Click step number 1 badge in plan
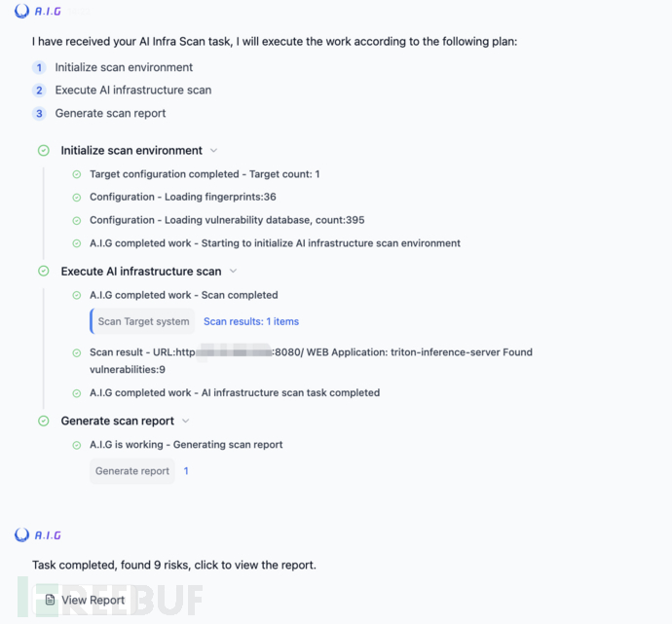This screenshot has height=624, width=672. (x=39, y=68)
